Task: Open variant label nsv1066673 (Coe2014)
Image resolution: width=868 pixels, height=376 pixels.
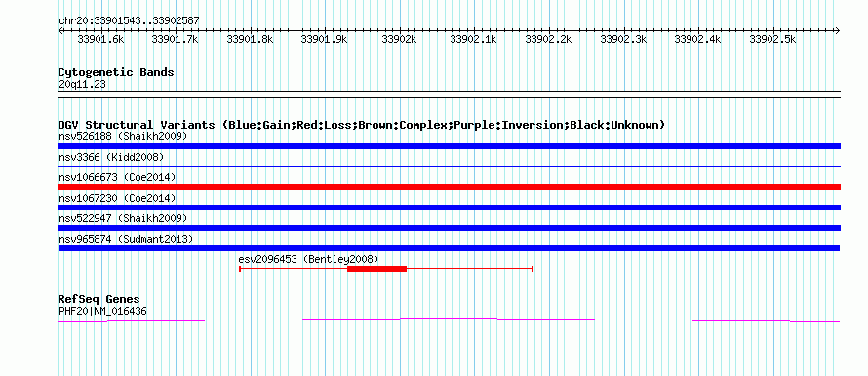Action: click(x=117, y=177)
